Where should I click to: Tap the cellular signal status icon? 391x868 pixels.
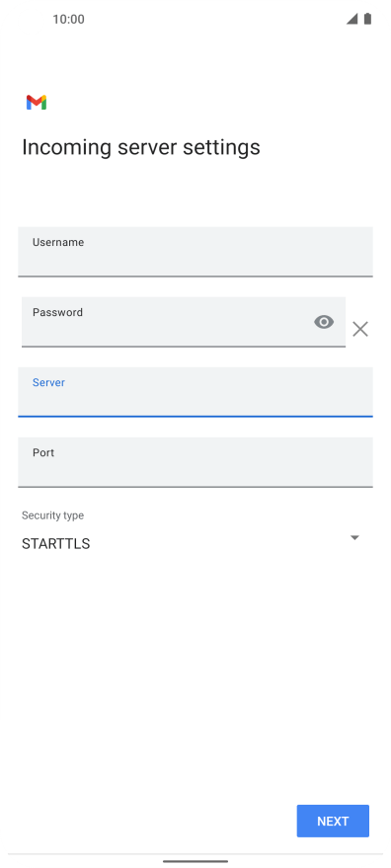coord(352,19)
